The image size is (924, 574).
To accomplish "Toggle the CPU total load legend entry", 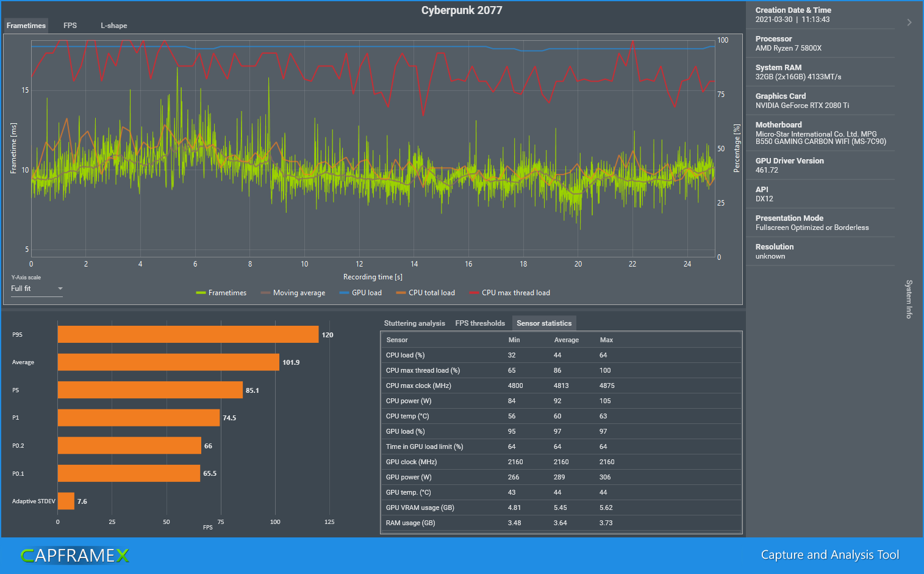I will [x=425, y=293].
